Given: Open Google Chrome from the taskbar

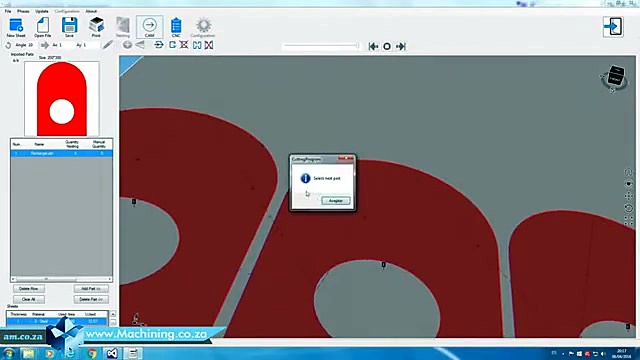Looking at the screenshot, I should pos(91,353).
